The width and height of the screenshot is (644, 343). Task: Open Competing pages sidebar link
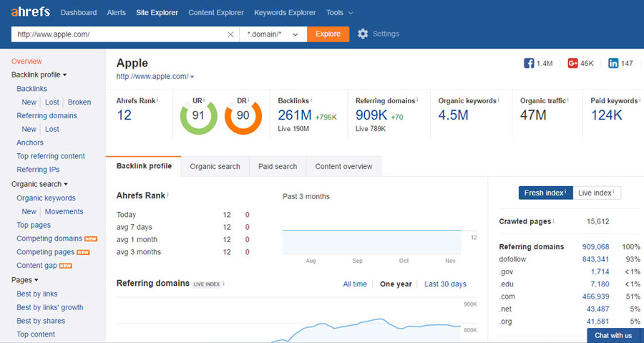pos(45,252)
